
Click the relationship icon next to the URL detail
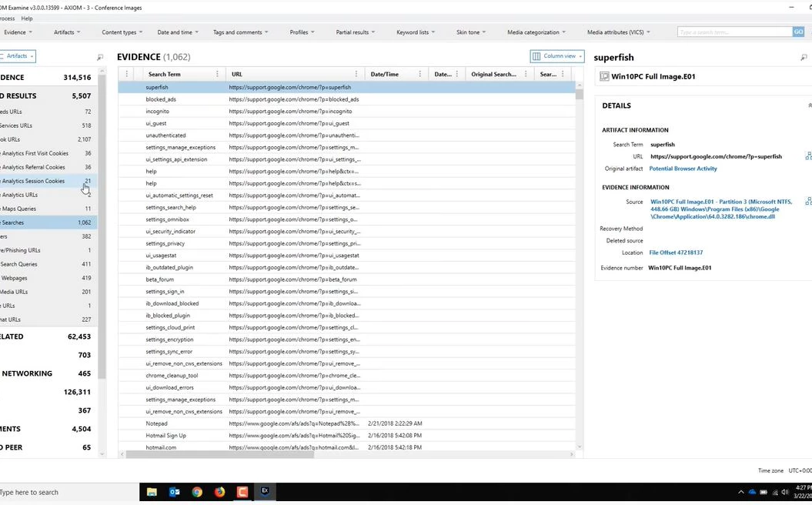click(x=807, y=156)
